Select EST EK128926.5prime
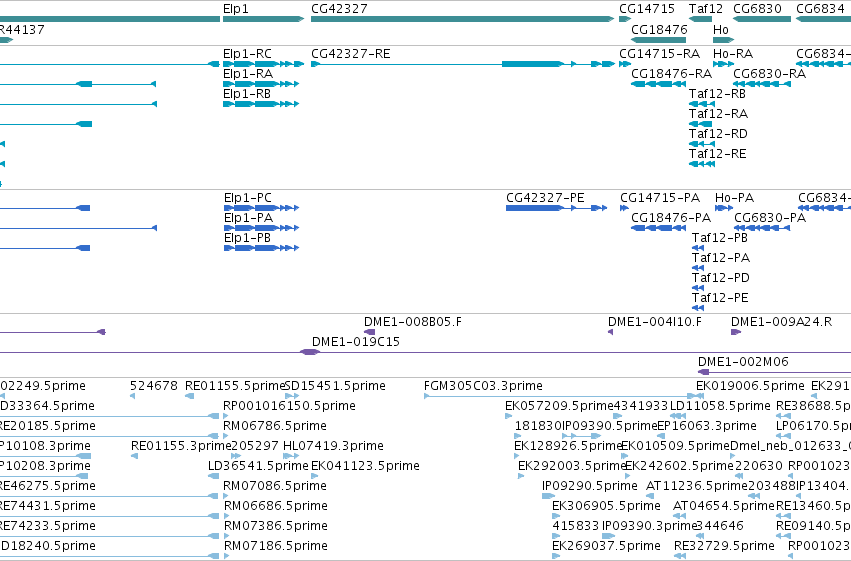The width and height of the screenshot is (851, 561). tap(518, 456)
